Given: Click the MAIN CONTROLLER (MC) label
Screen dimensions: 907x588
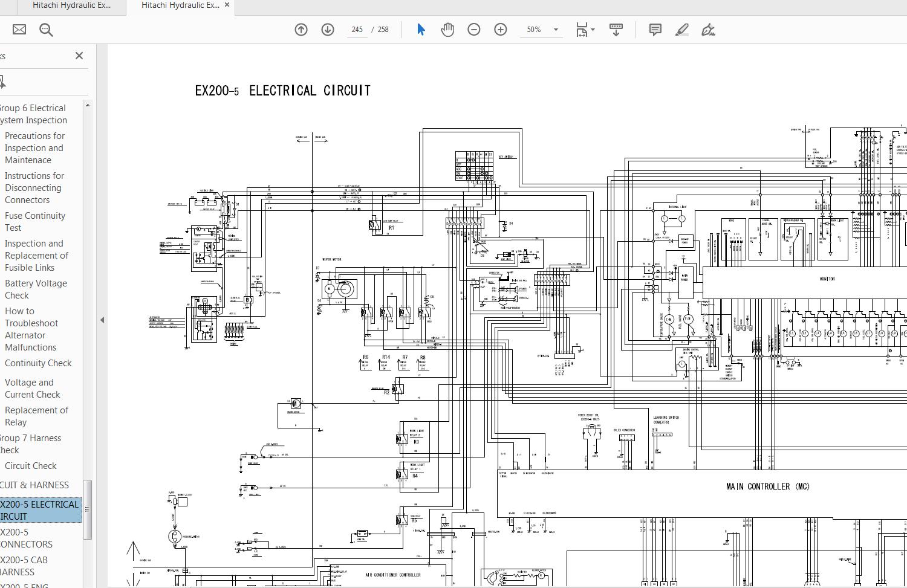Looking at the screenshot, I should [768, 486].
